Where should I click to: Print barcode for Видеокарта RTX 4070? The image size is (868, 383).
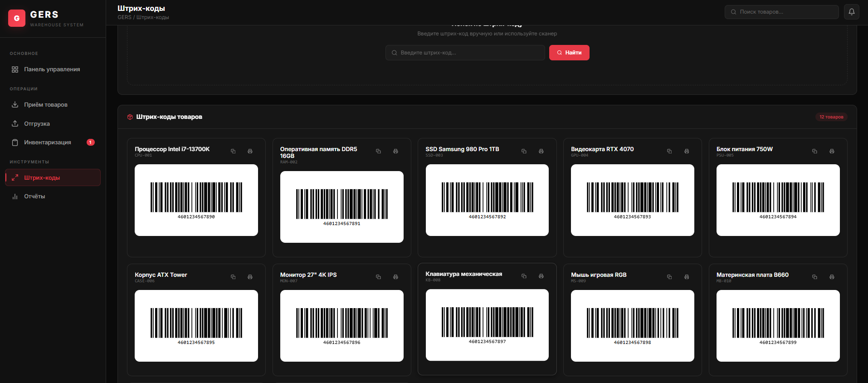(686, 151)
